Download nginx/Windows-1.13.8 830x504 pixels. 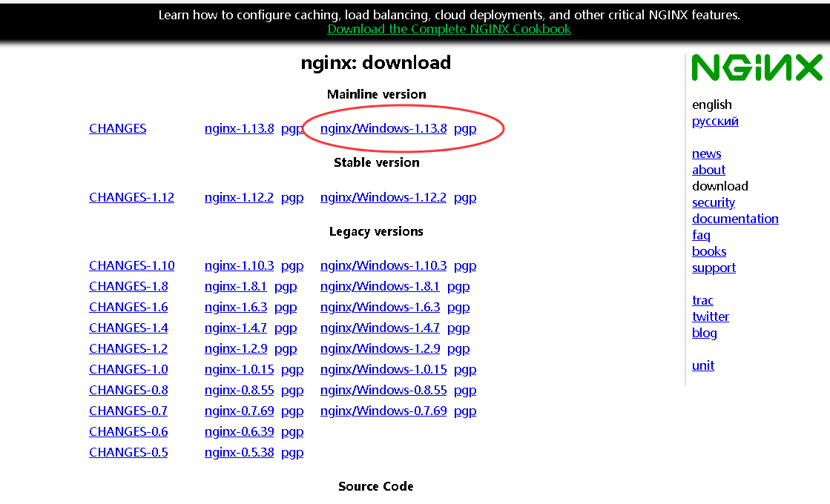[x=383, y=128]
